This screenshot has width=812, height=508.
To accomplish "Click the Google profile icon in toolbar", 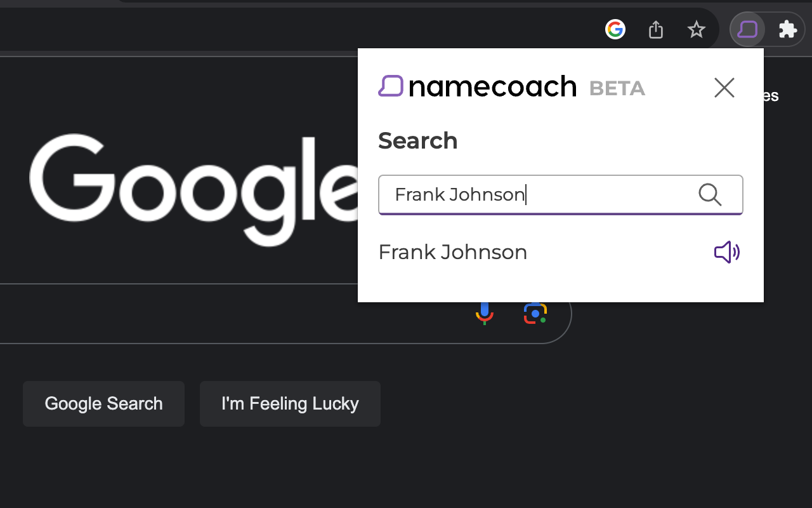I will [x=615, y=29].
